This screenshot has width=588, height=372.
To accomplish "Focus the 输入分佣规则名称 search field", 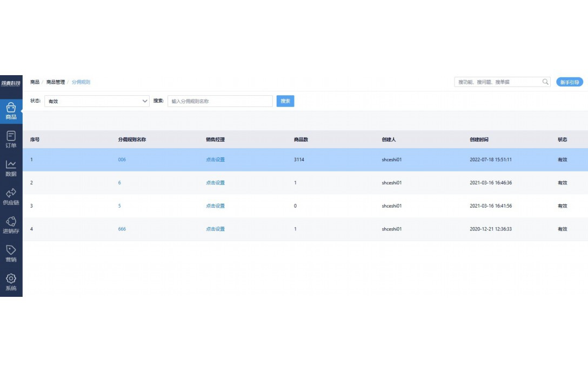I will (x=220, y=101).
